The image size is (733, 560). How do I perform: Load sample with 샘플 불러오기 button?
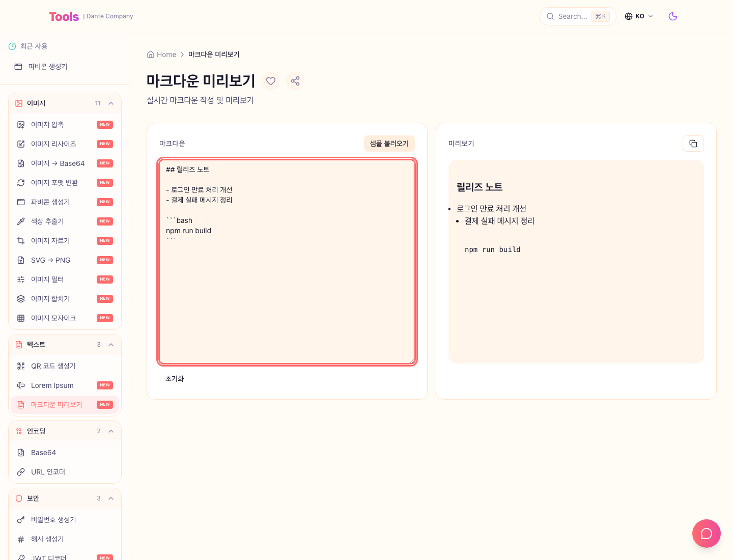click(x=389, y=144)
